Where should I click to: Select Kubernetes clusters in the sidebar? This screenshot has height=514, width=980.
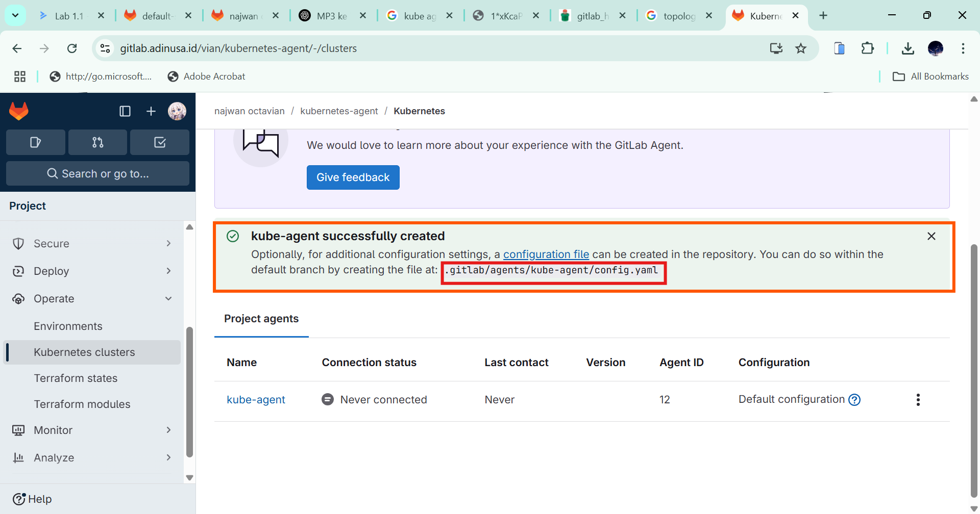[92, 352]
